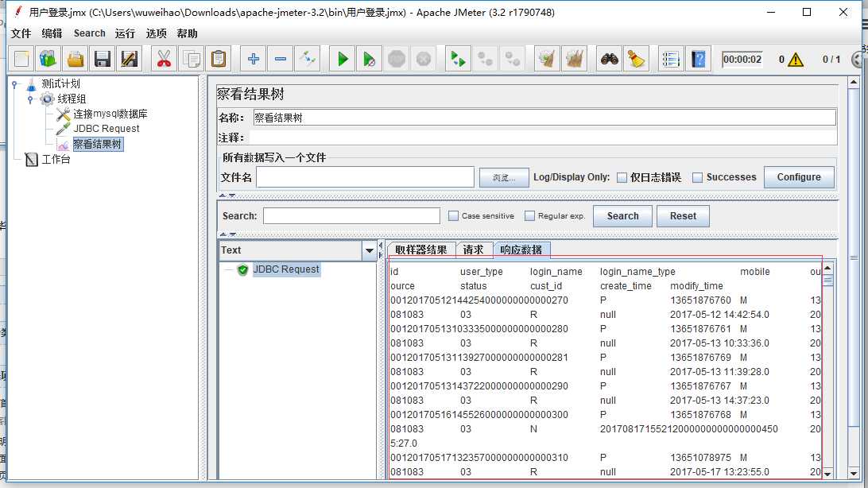
Task: Click the Search text input field
Action: pos(351,215)
